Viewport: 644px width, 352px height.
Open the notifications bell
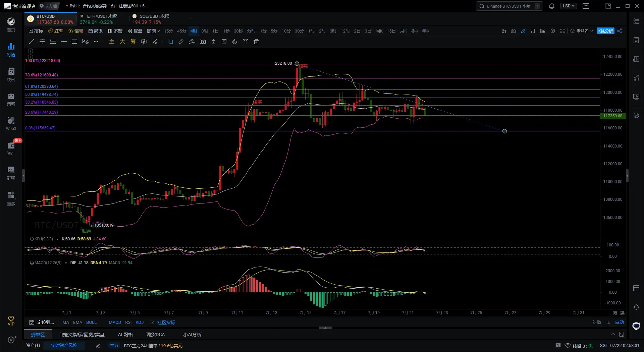(551, 6)
